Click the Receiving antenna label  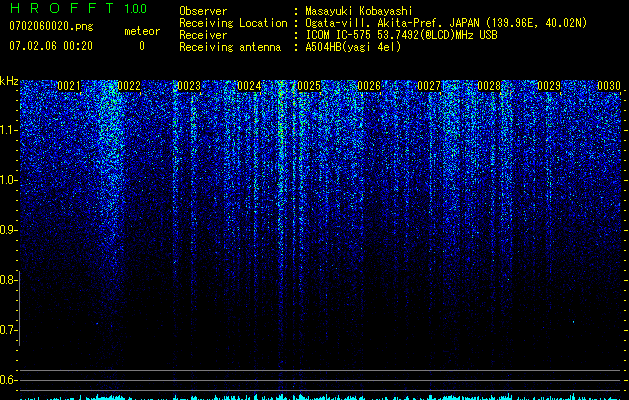pyautogui.click(x=230, y=47)
